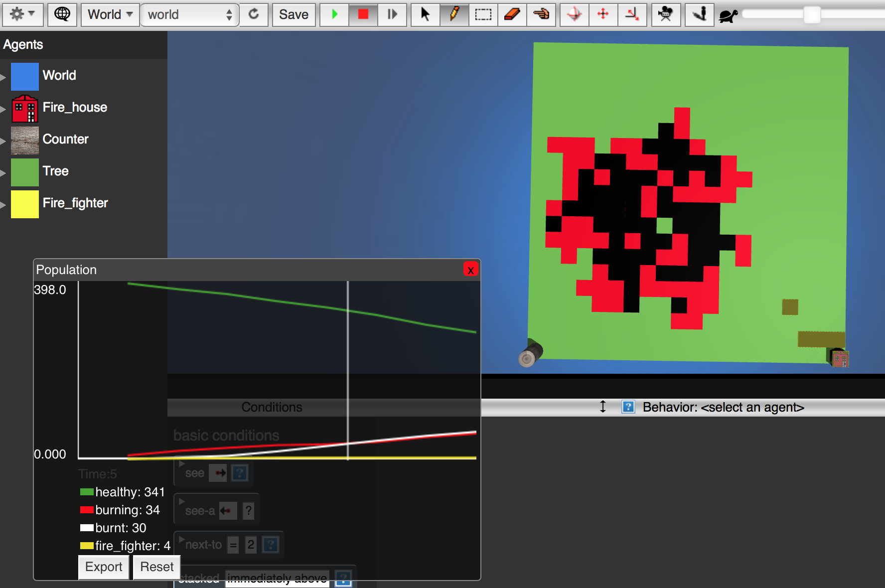Click the behavior panel resize arrow

click(602, 407)
